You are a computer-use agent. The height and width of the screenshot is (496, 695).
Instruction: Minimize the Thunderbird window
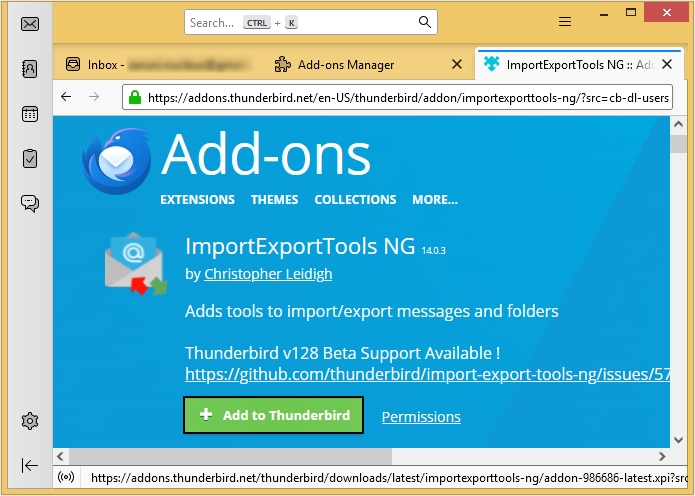coord(603,13)
